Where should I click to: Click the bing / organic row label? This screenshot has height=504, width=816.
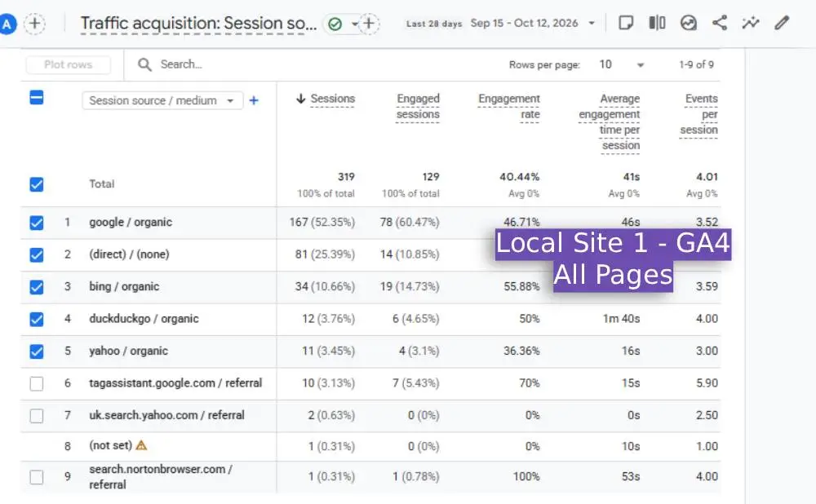click(x=124, y=286)
